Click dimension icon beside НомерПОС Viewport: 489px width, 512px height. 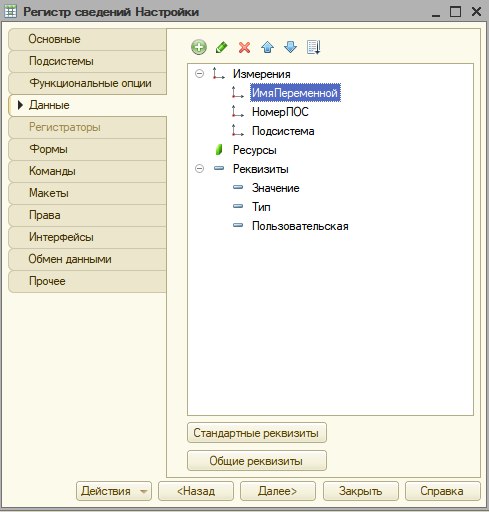coord(237,111)
